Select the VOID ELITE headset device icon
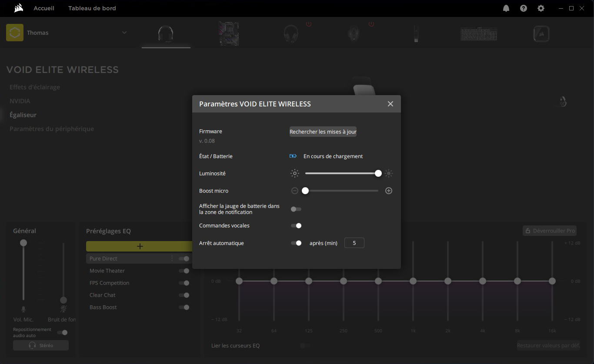594x364 pixels. coord(166,33)
